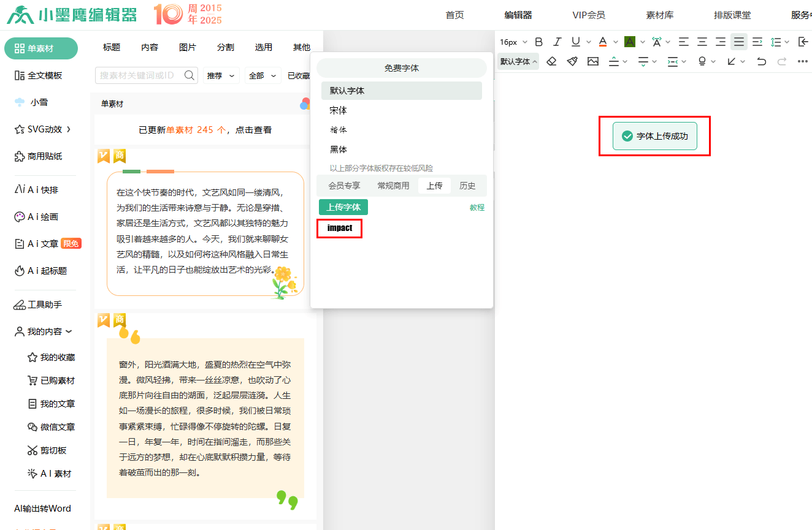
Task: Toggle bold formatting
Action: point(538,42)
